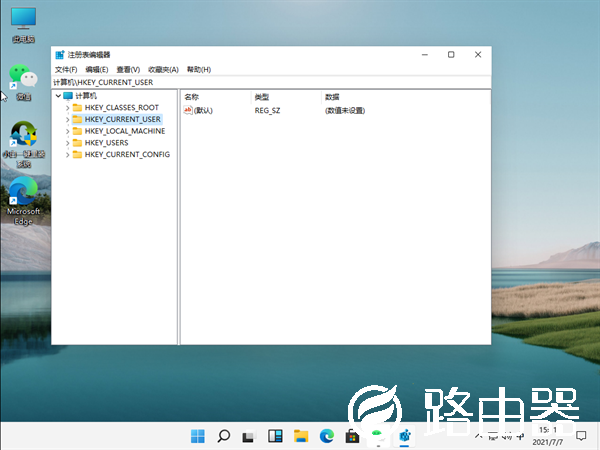This screenshot has height=450, width=600.
Task: Select HKEY_USERS in the tree
Action: (x=106, y=143)
